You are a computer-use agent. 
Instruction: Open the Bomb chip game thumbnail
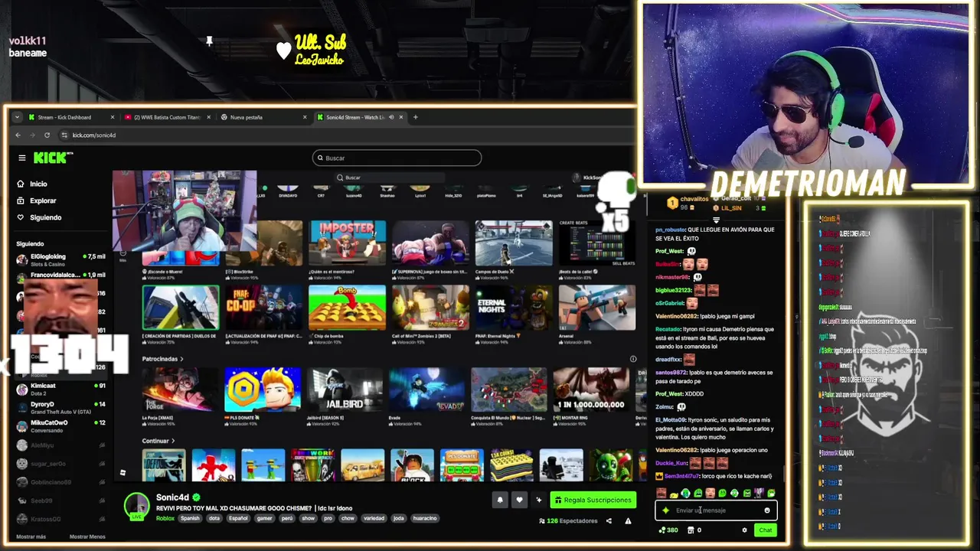[347, 307]
